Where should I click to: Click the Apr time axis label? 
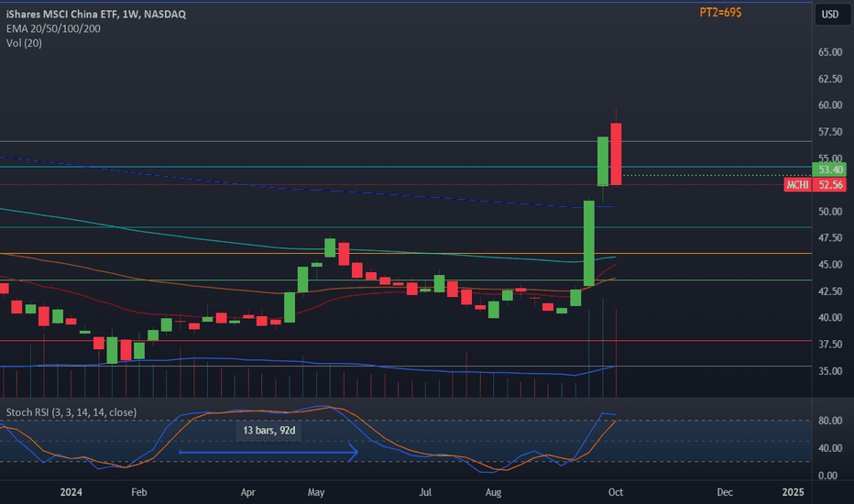247,492
